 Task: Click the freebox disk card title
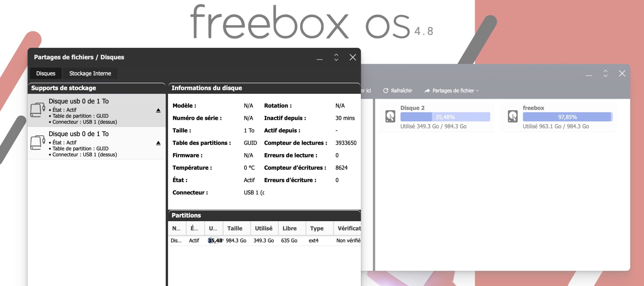tap(533, 108)
